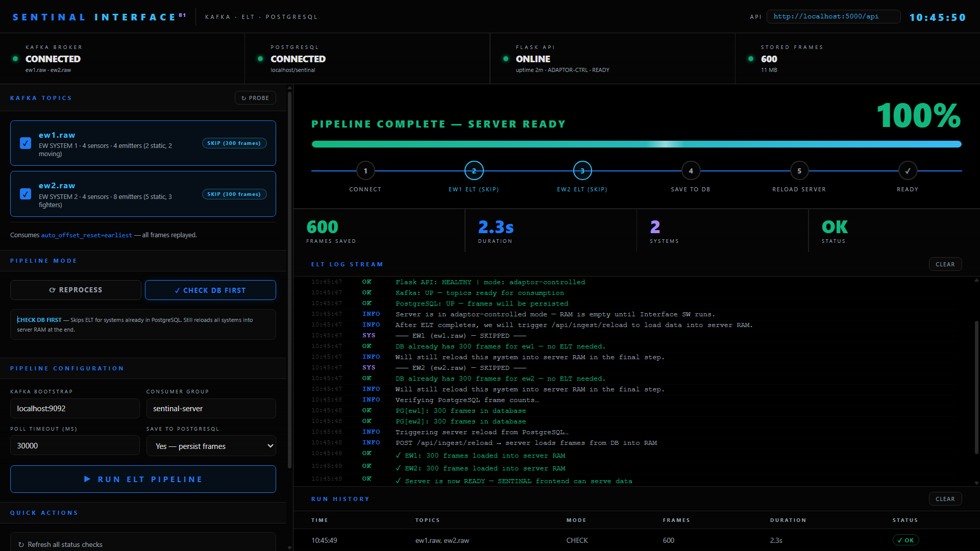Image resolution: width=980 pixels, height=551 pixels.
Task: Uncheck the ew1.raw topic checkbox
Action: pos(26,143)
